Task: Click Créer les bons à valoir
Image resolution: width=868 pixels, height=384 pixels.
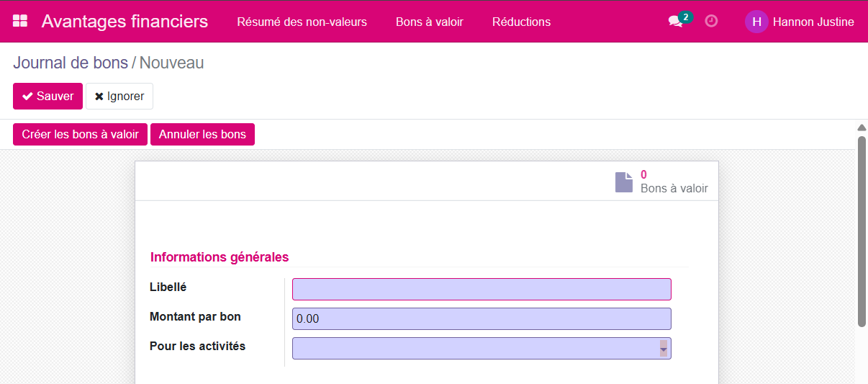Action: (x=80, y=135)
